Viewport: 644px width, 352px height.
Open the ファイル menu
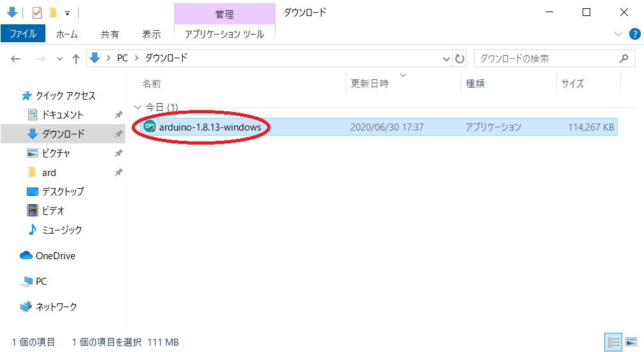[x=23, y=34]
